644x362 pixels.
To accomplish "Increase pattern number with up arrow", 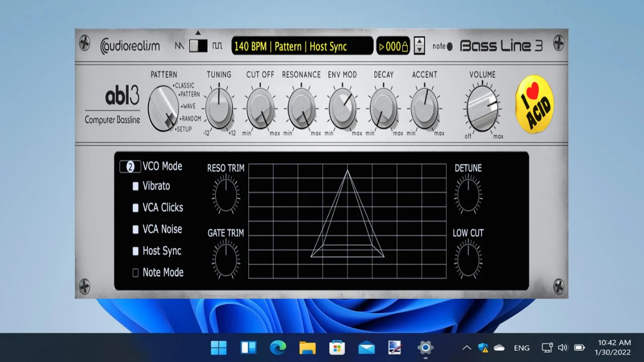I will pyautogui.click(x=419, y=42).
